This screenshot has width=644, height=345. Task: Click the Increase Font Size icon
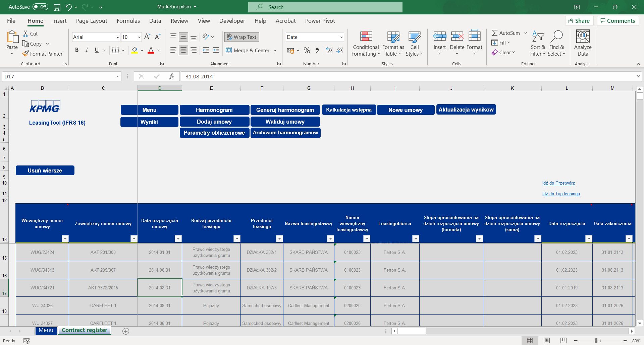click(147, 37)
